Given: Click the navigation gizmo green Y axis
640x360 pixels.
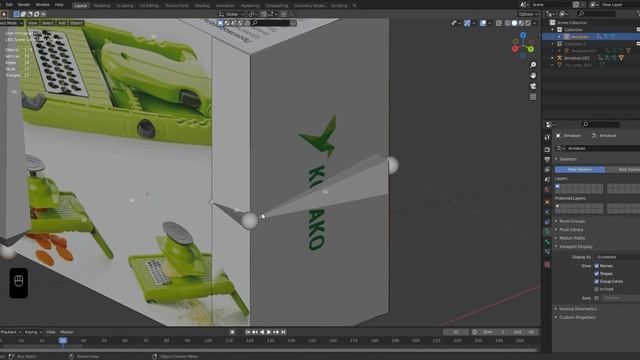Looking at the screenshot, I should (531, 49).
